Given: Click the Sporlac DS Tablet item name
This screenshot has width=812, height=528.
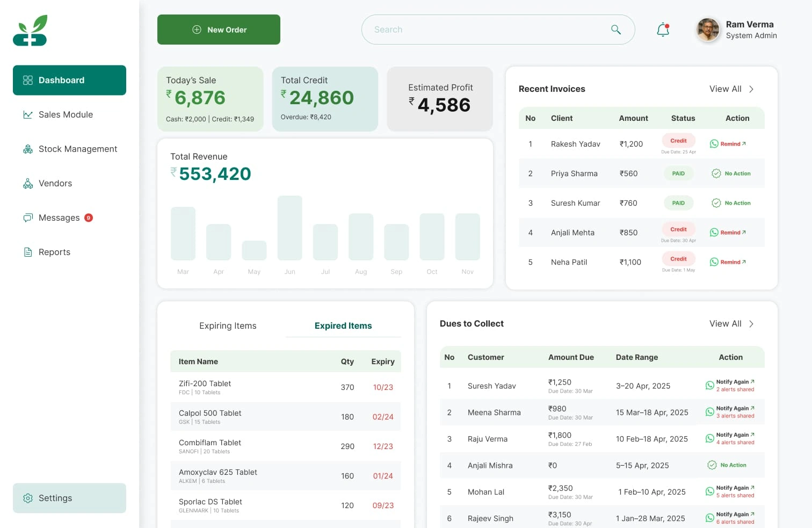Looking at the screenshot, I should pos(211,502).
